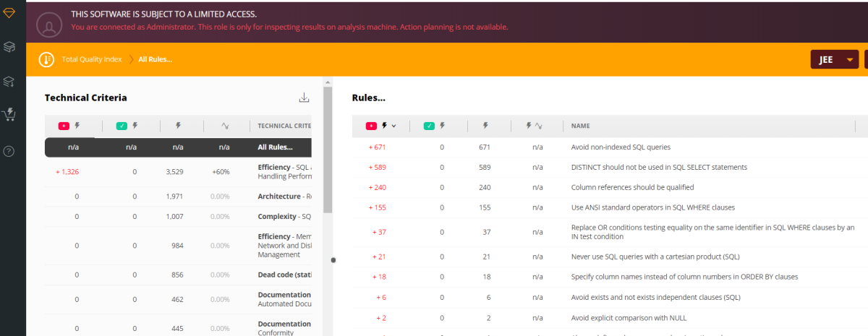868x336 pixels.
Task: Open the layers with down-arrow sidebar icon
Action: click(x=9, y=81)
